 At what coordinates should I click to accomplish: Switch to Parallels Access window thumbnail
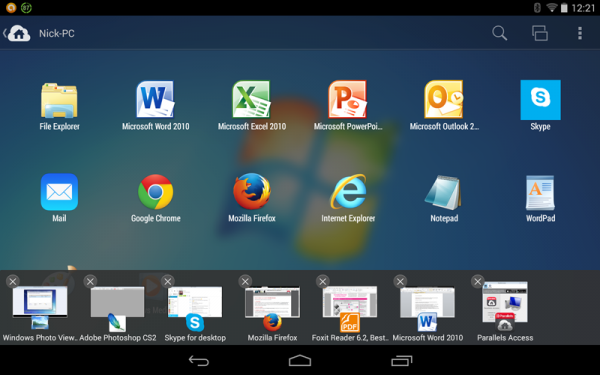click(x=505, y=302)
